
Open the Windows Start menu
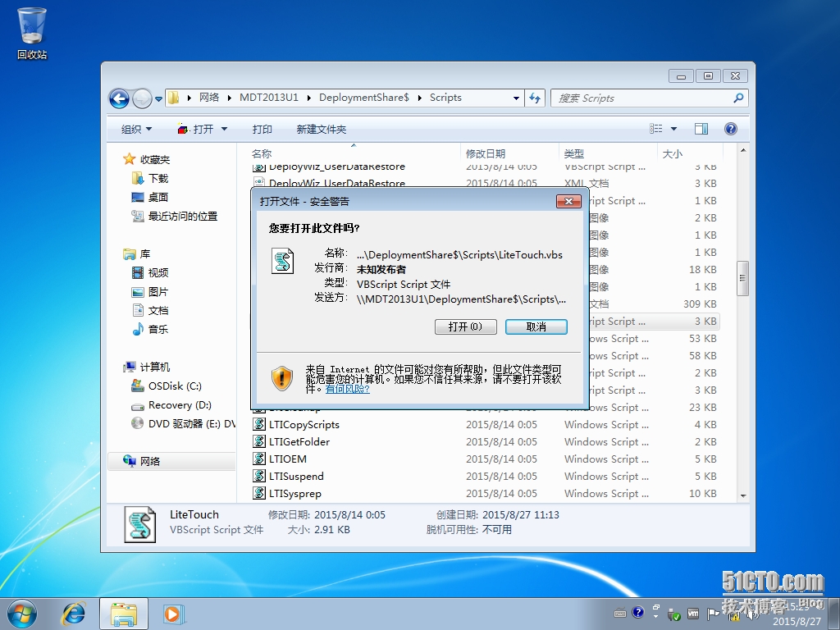tap(22, 614)
